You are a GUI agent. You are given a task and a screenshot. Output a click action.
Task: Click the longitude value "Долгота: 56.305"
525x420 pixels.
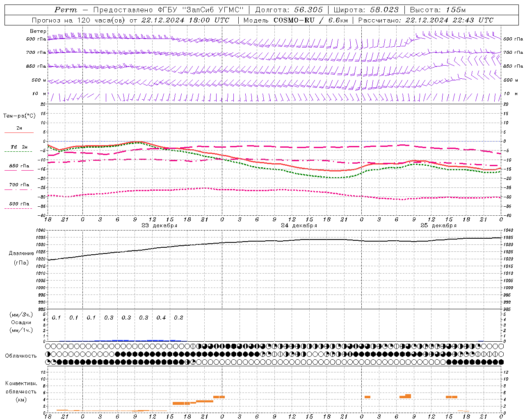[289, 10]
